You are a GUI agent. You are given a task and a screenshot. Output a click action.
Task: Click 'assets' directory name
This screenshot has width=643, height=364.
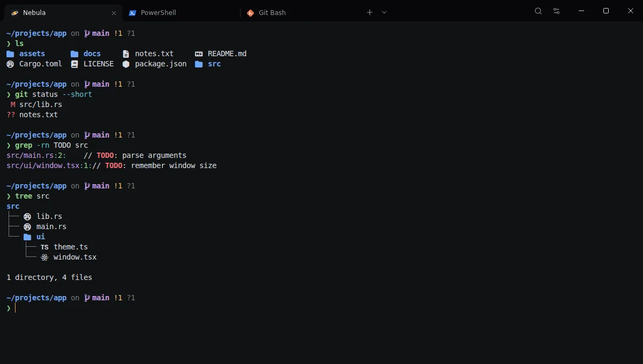click(32, 54)
